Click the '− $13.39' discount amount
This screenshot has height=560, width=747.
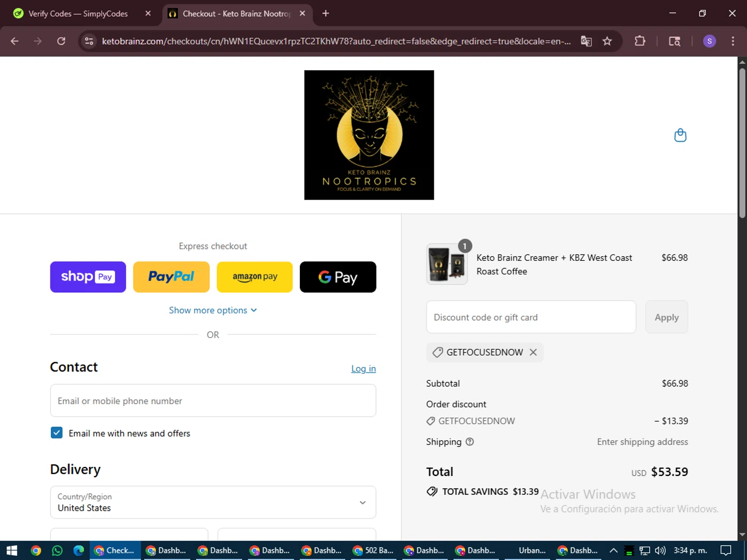click(671, 421)
